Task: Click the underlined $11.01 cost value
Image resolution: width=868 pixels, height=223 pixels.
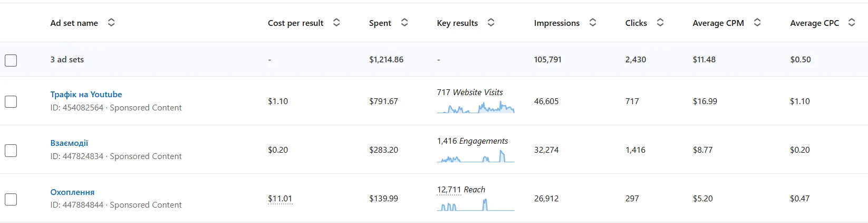Action: [280, 199]
